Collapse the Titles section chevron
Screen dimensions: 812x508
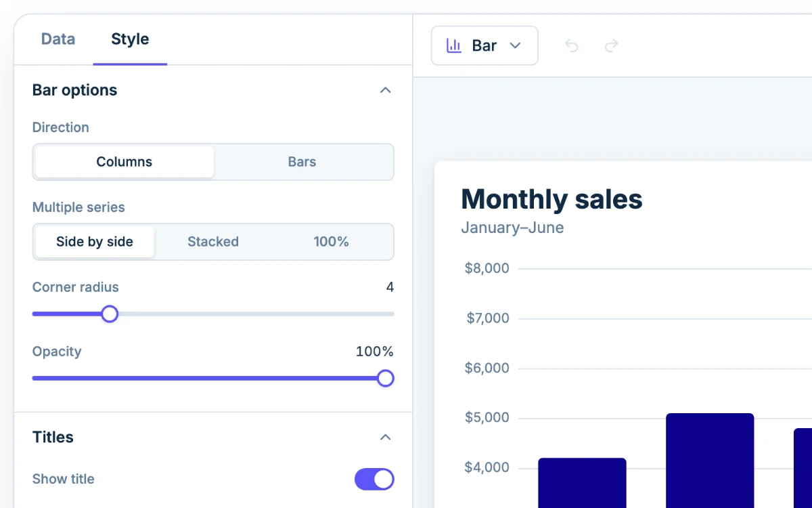386,437
